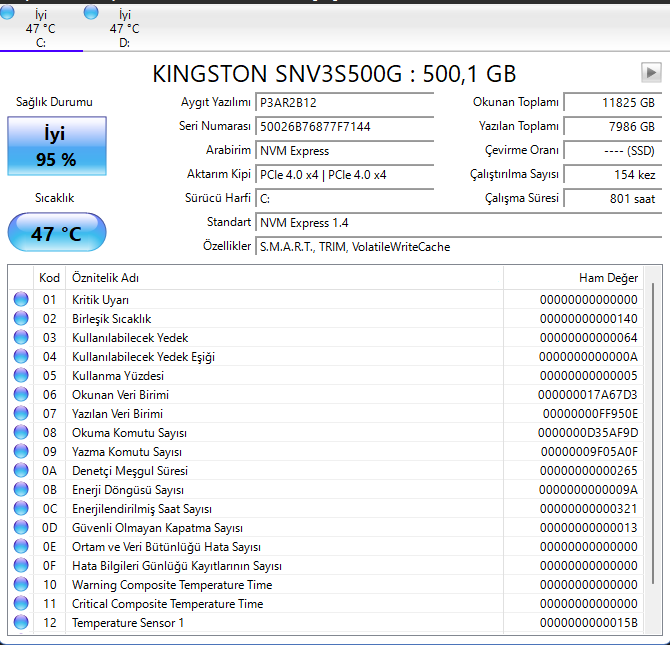The width and height of the screenshot is (670, 645).
Task: Click status orb for Denetçi Meşgul Süresi
Action: tap(21, 470)
